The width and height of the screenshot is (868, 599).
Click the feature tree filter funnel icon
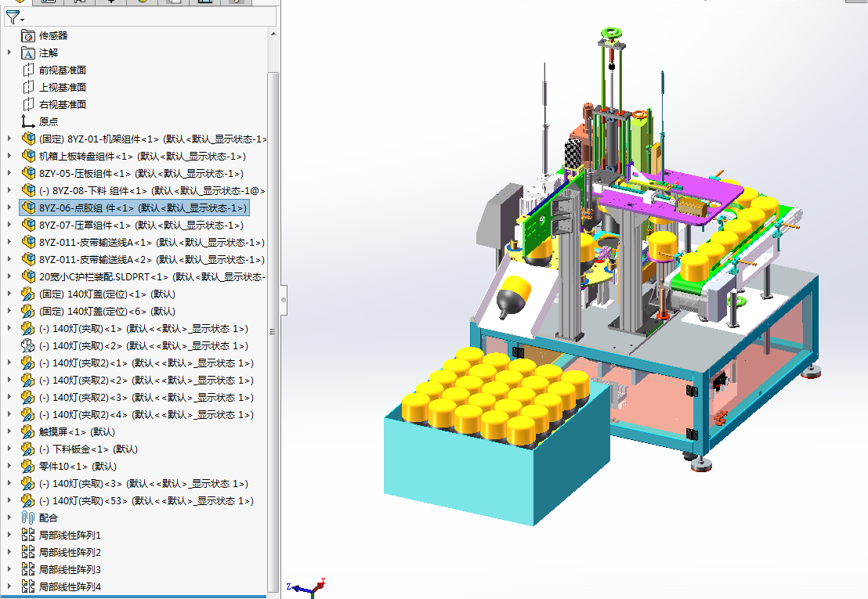pyautogui.click(x=13, y=18)
